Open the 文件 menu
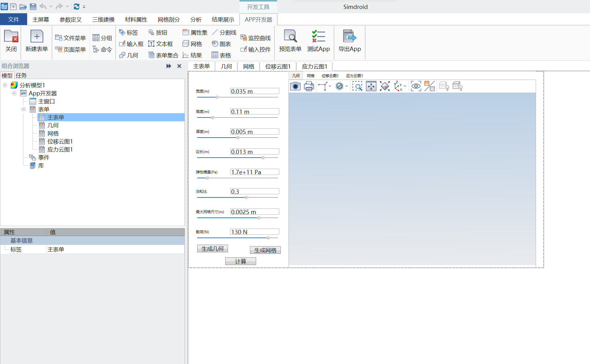Screen dimensions: 590x364 point(14,19)
